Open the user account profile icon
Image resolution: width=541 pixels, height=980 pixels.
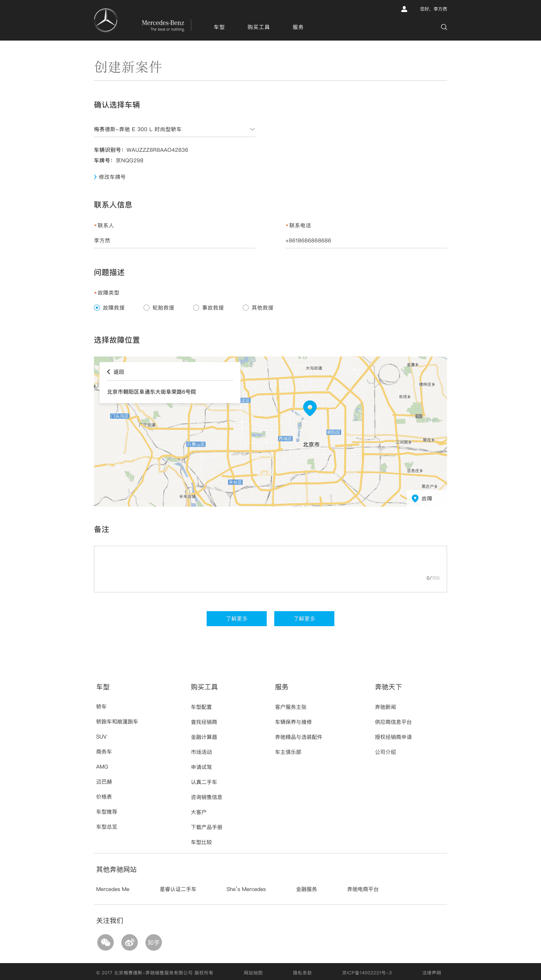tap(404, 9)
